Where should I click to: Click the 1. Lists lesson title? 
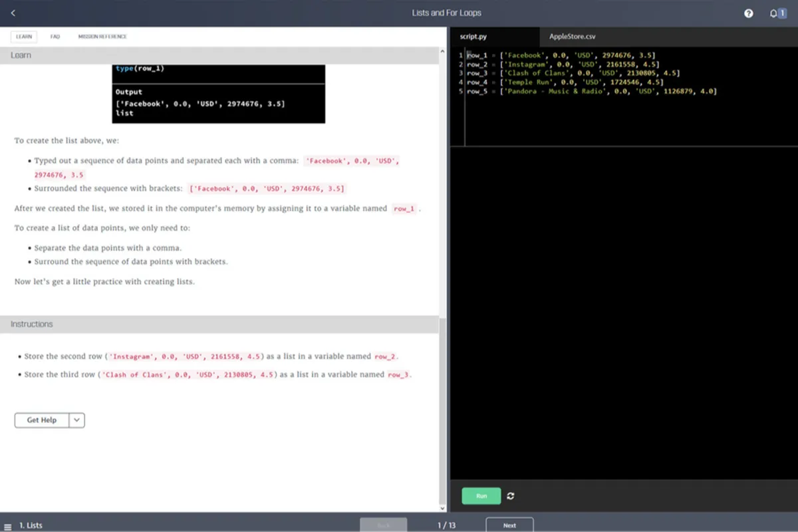pyautogui.click(x=31, y=525)
